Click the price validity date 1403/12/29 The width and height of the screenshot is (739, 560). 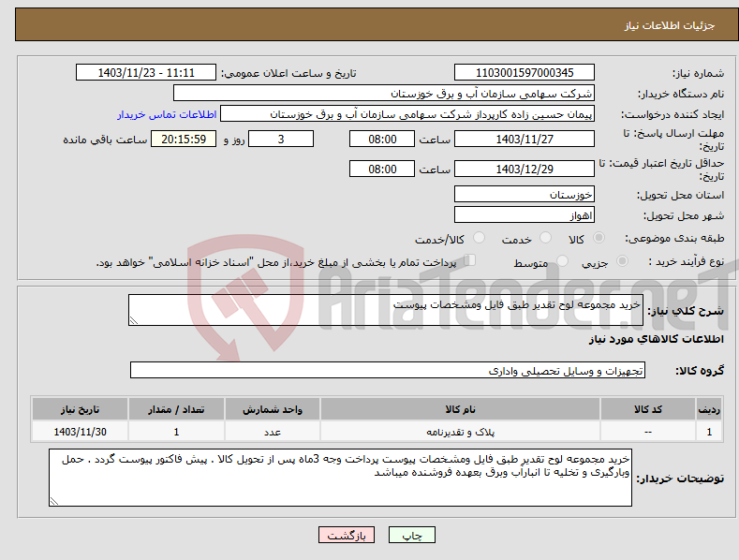(525, 169)
